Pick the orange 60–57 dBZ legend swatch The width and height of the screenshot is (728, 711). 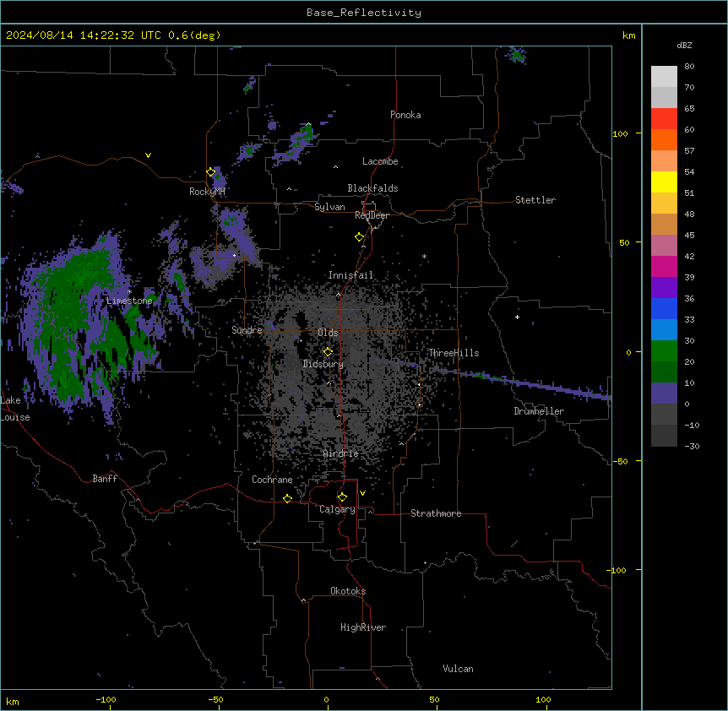click(x=664, y=139)
